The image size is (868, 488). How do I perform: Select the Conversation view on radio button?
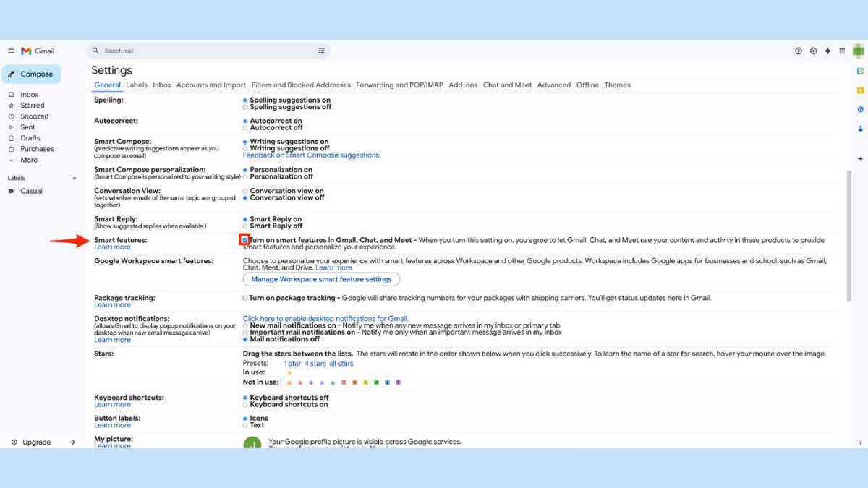pos(244,191)
